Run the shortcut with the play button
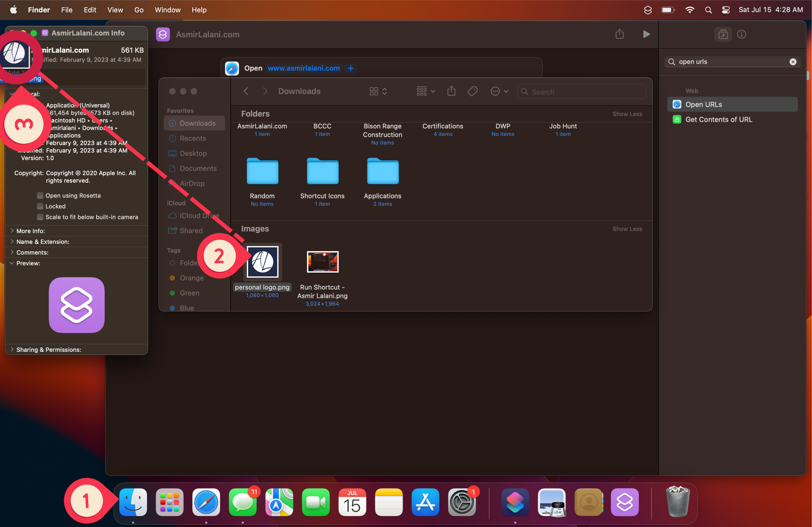This screenshot has height=527, width=812. tap(646, 34)
